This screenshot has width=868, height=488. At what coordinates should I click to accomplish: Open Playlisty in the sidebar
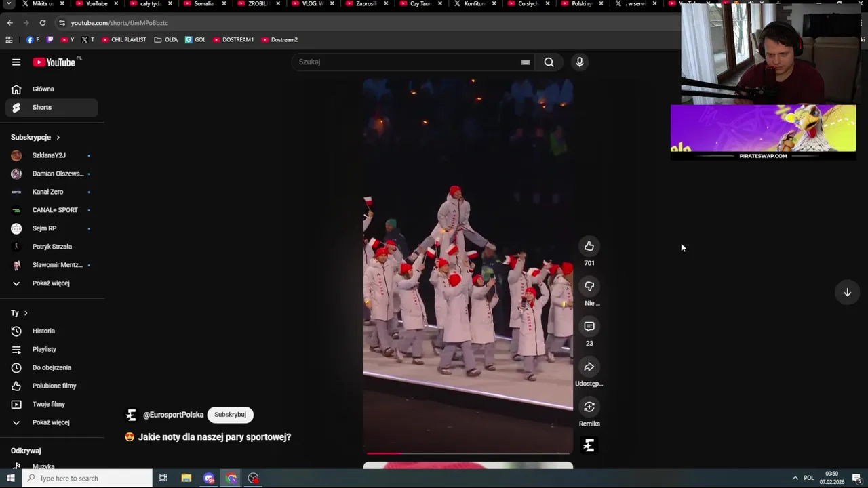point(52,349)
